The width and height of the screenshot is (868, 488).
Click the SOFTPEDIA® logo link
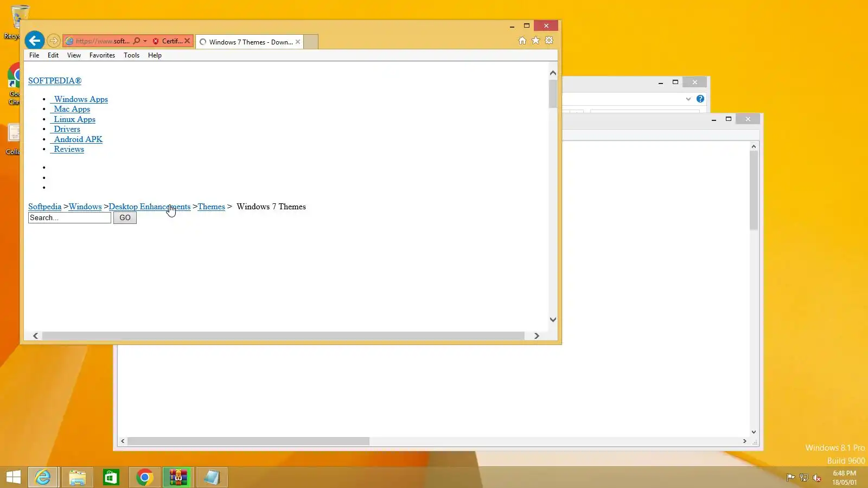[55, 81]
